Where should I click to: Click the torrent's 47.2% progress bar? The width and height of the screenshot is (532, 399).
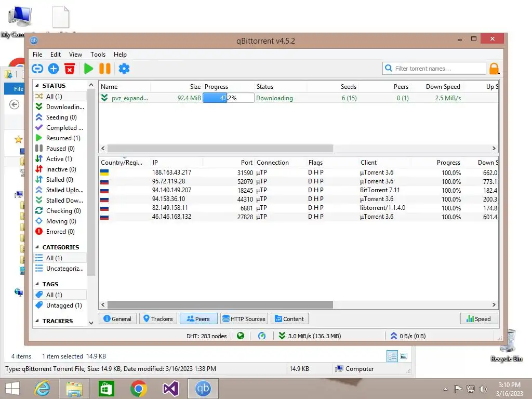click(229, 98)
